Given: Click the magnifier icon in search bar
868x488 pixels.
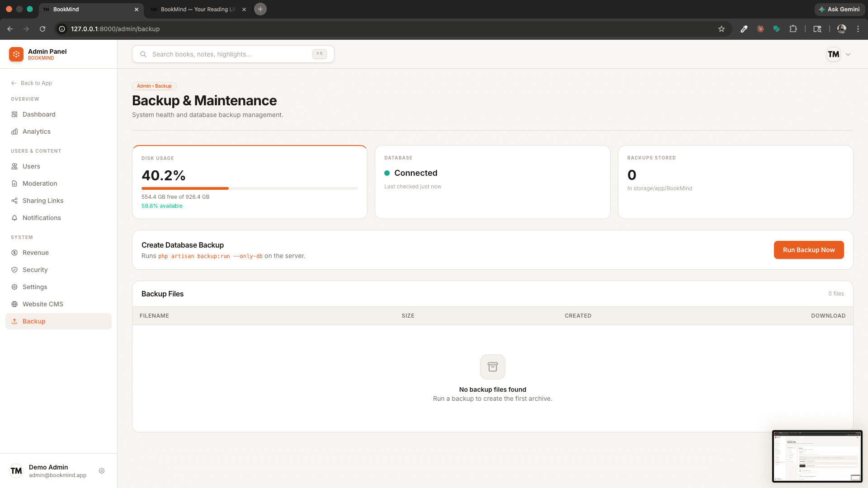Looking at the screenshot, I should point(143,54).
